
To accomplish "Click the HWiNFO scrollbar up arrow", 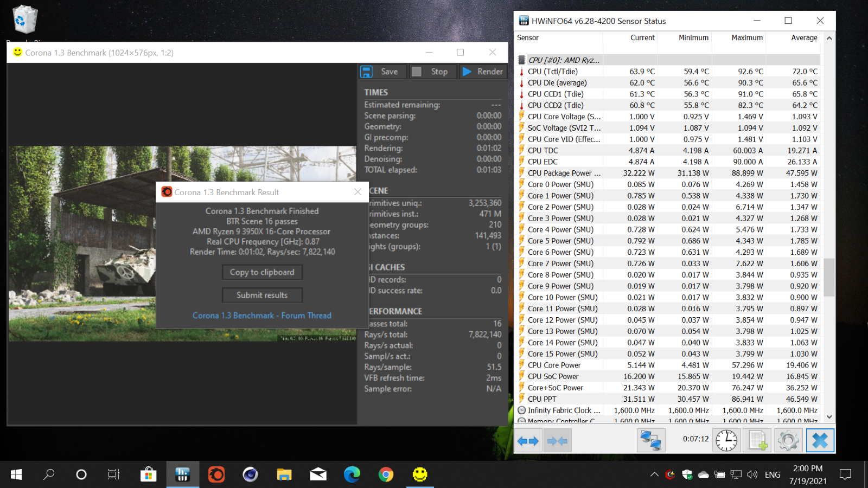I will (x=829, y=38).
